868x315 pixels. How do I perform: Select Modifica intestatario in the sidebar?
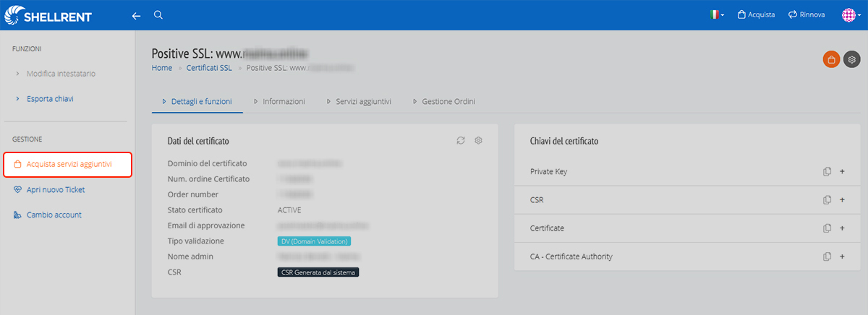(x=61, y=74)
